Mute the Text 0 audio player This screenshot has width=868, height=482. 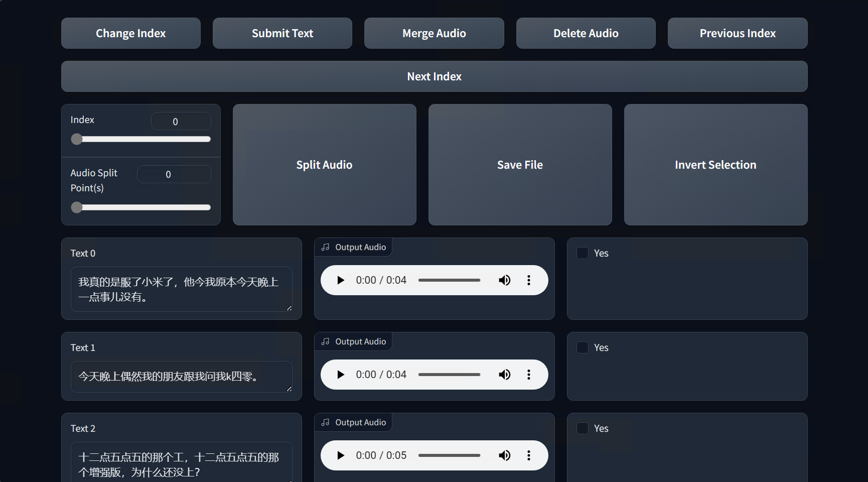tap(504, 280)
